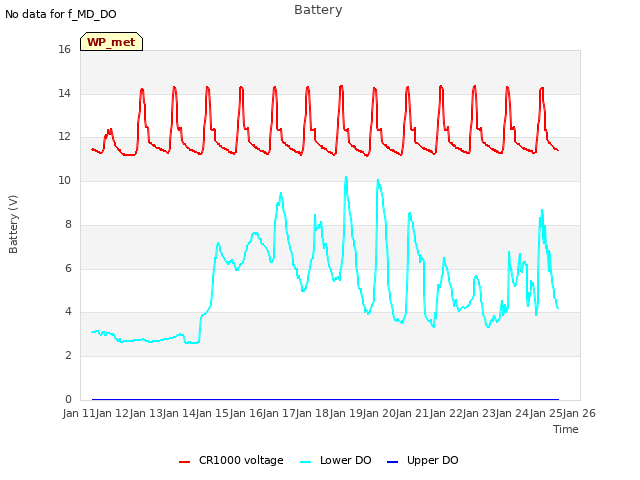Screen dimensions: 640x480
Task: Click the y-axis value 12
Action: [x=64, y=137]
